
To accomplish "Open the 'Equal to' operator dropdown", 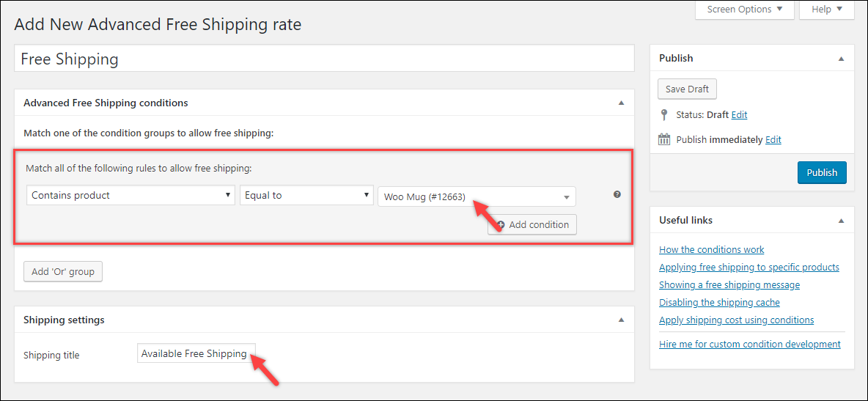I will 306,195.
